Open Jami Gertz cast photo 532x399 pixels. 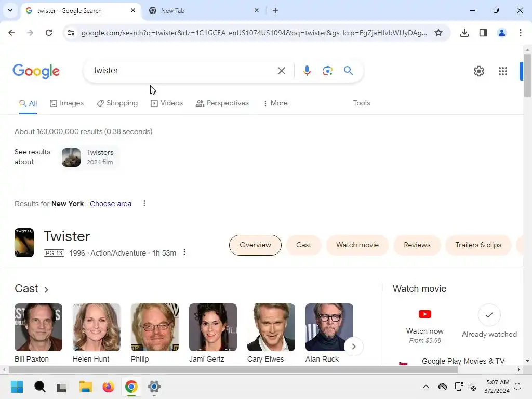tap(213, 327)
